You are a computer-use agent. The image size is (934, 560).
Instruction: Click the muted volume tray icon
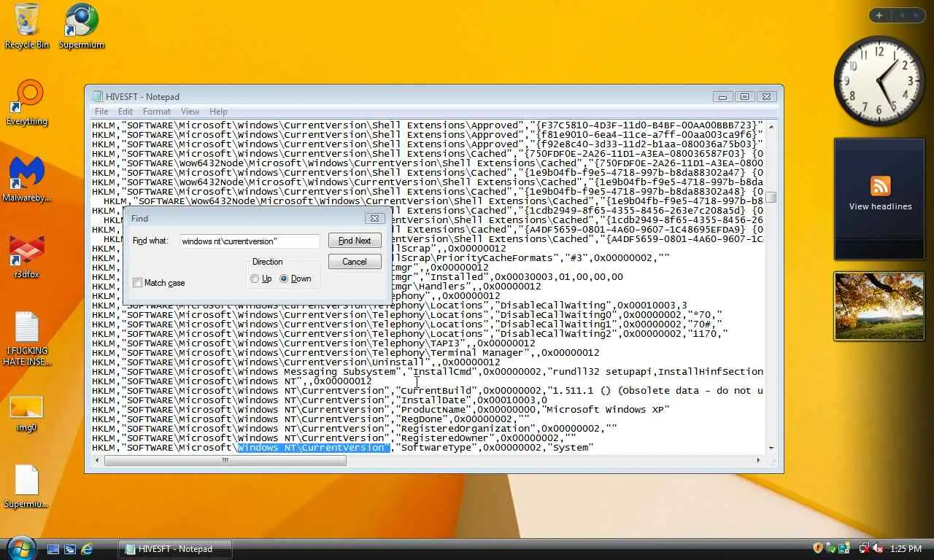pos(878,548)
